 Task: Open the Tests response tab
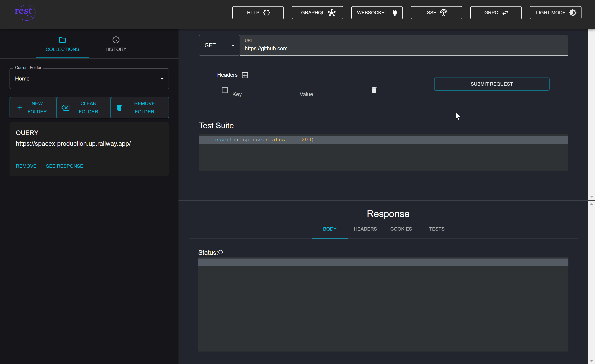click(437, 229)
